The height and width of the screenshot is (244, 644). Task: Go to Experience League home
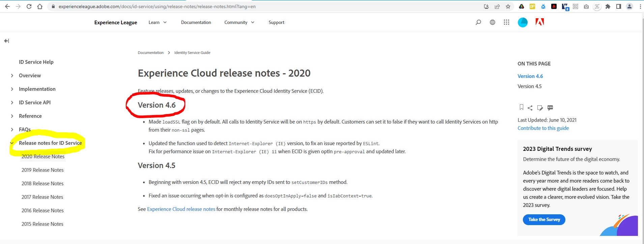tap(116, 22)
